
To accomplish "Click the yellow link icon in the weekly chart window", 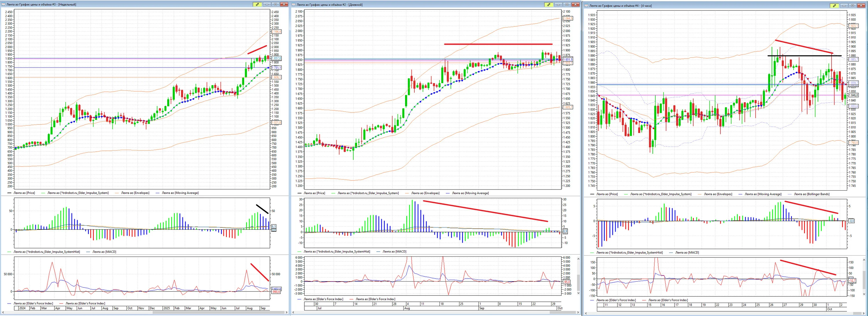I will point(257,4).
